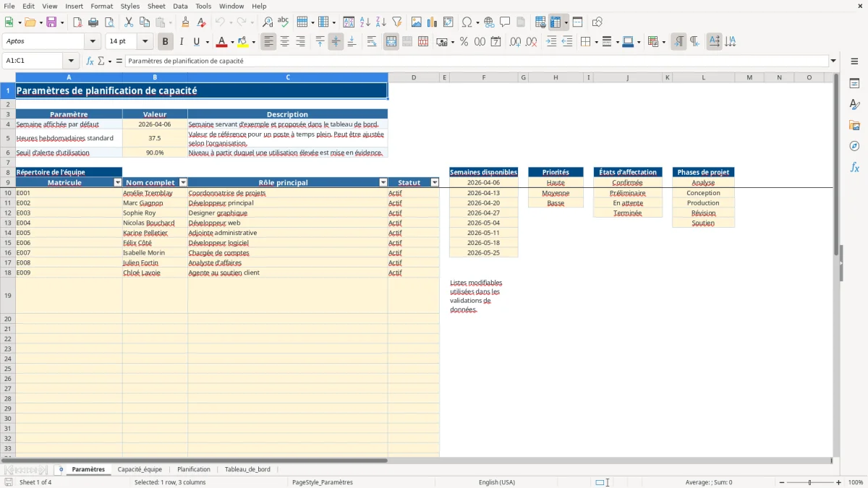Open the Nom complet filter dropdown
The height and width of the screenshot is (488, 868).
(183, 183)
